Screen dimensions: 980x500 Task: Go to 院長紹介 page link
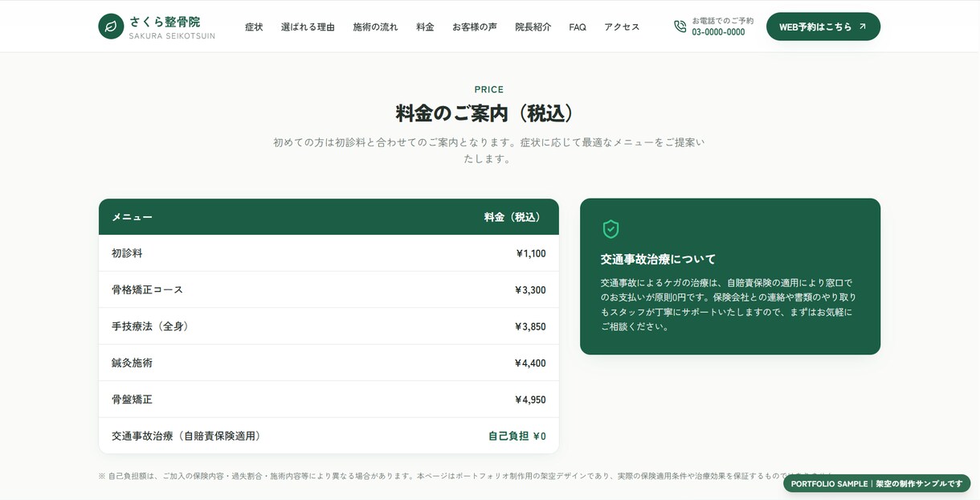click(x=533, y=27)
